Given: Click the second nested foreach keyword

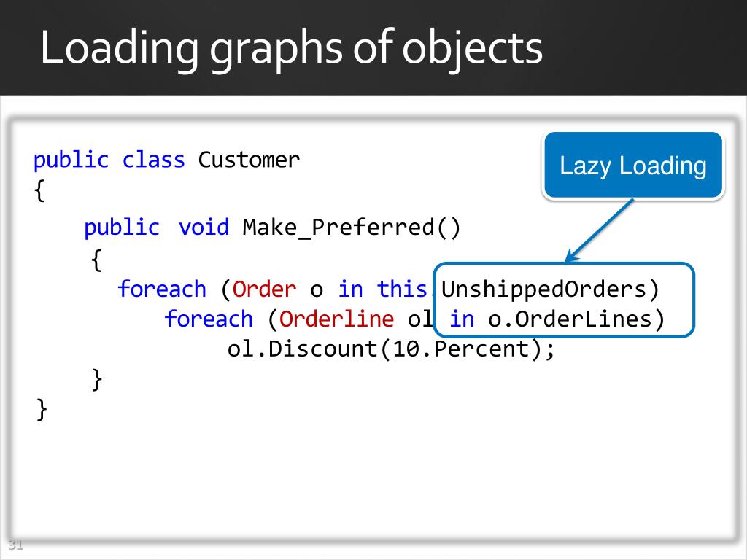Looking at the screenshot, I should [x=208, y=319].
